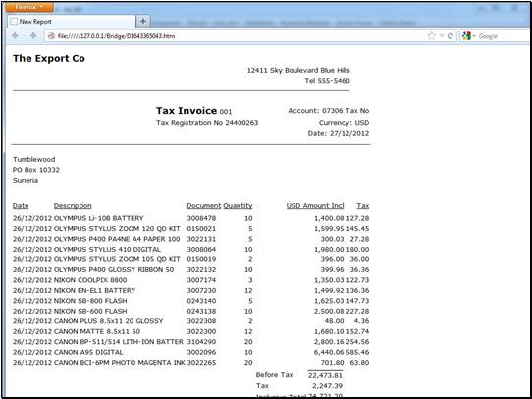The height and width of the screenshot is (399, 532).
Task: Bookmark this page with the star icon
Action: (x=431, y=36)
